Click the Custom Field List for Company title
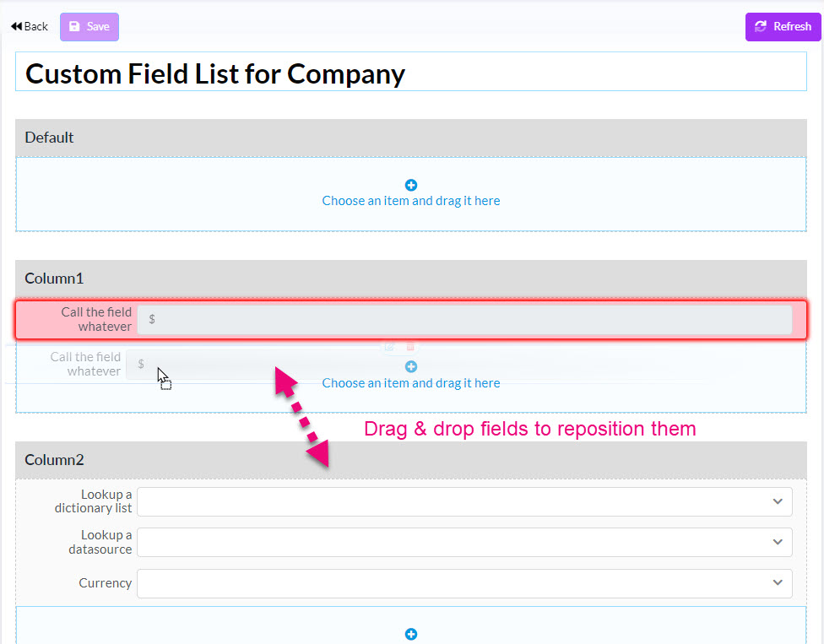 click(215, 73)
